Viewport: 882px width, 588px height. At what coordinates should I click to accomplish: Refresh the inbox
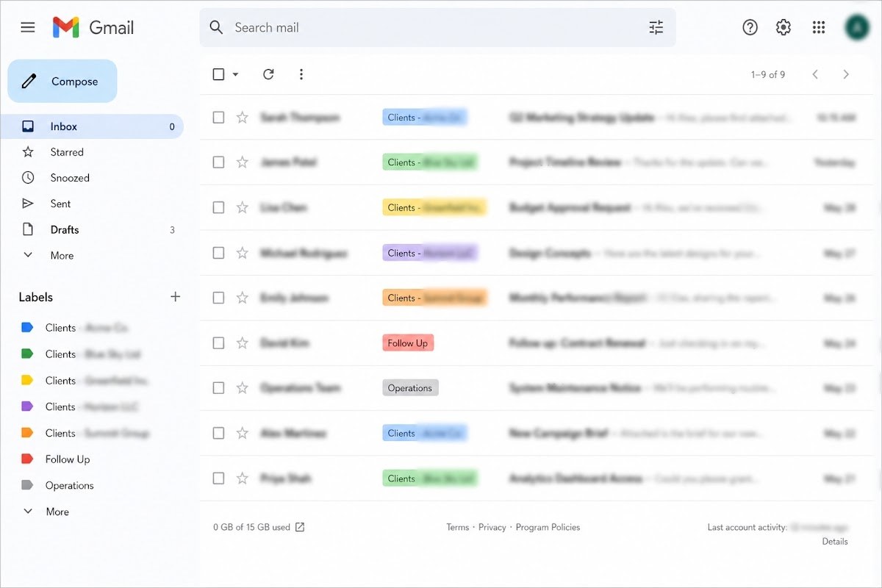268,74
